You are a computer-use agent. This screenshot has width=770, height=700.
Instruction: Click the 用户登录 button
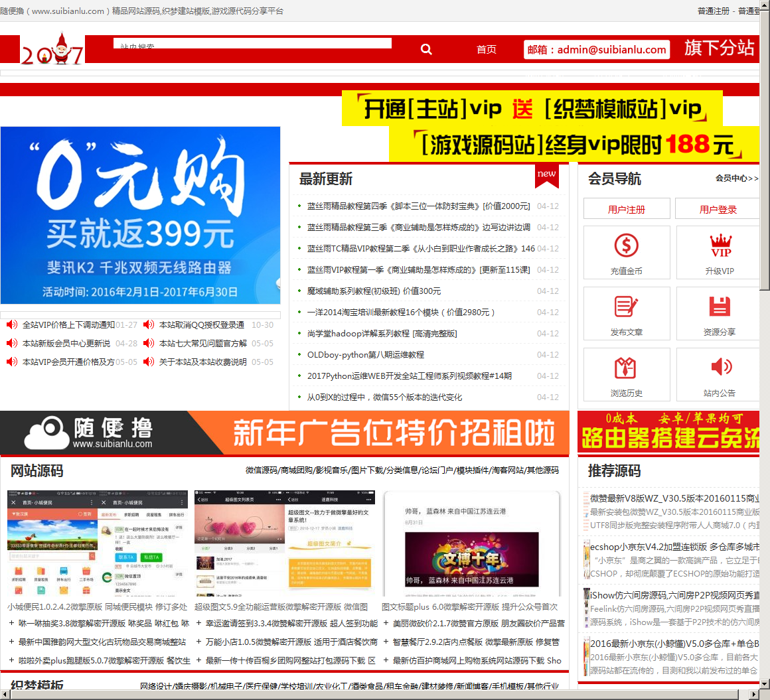pyautogui.click(x=718, y=209)
